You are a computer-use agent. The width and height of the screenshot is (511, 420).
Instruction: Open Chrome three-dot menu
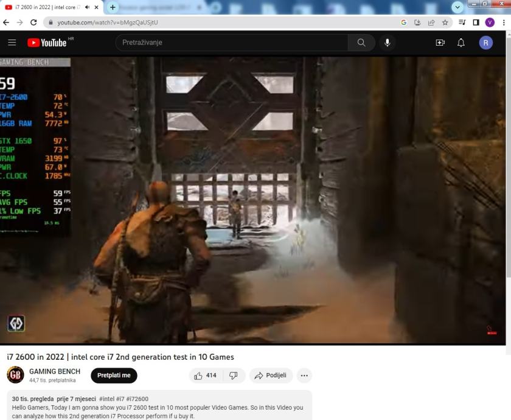[504, 22]
